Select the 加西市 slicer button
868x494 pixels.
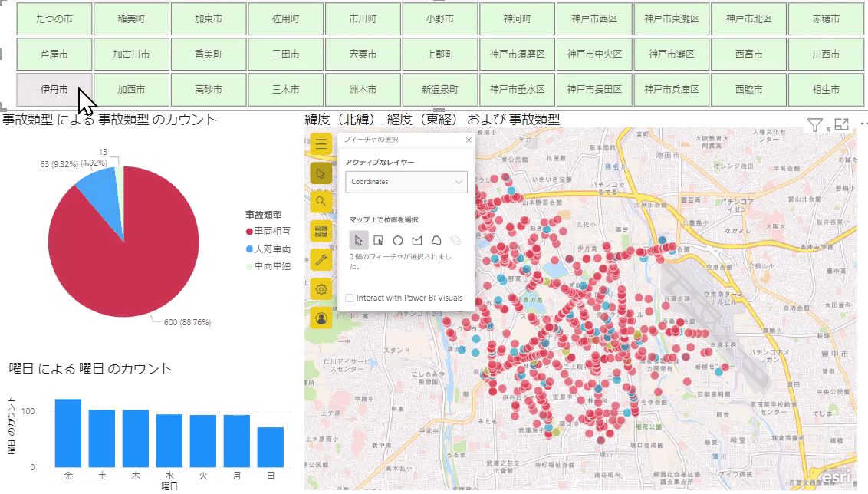(x=131, y=89)
